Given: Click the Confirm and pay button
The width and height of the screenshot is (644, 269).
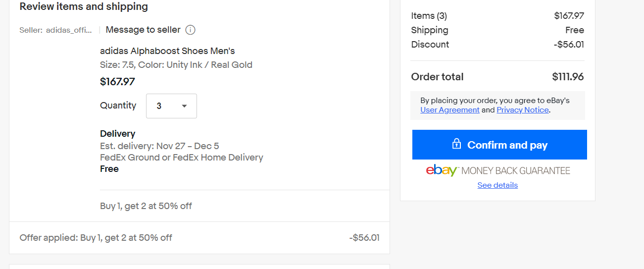Looking at the screenshot, I should (x=499, y=145).
